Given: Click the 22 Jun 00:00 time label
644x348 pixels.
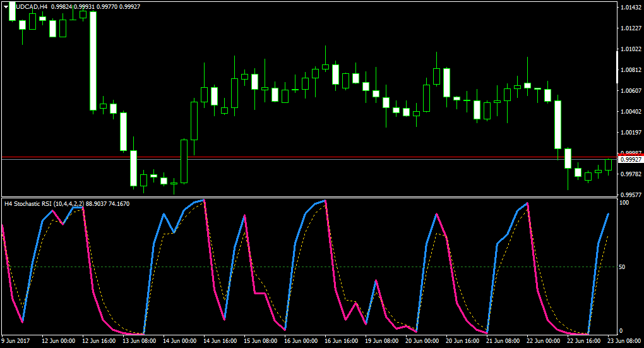Looking at the screenshot, I should [544, 341].
